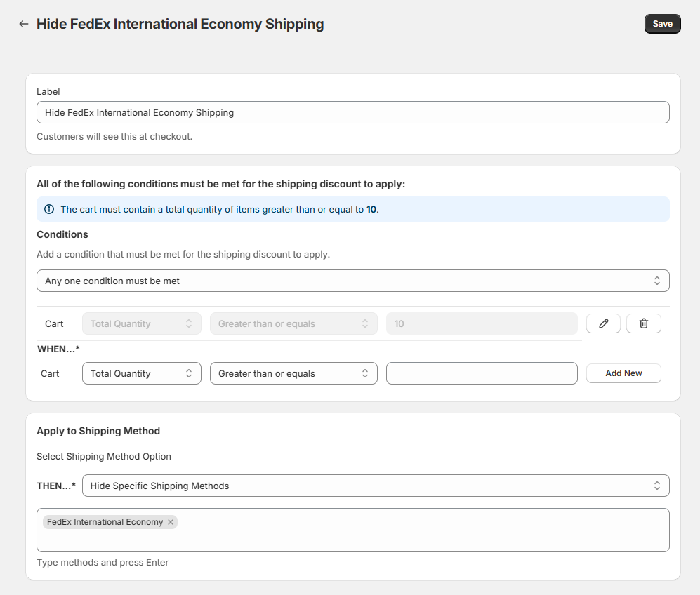This screenshot has height=595, width=700.
Task: Open the 'Hide Specific Shipping Methods' dropdown
Action: 375,486
